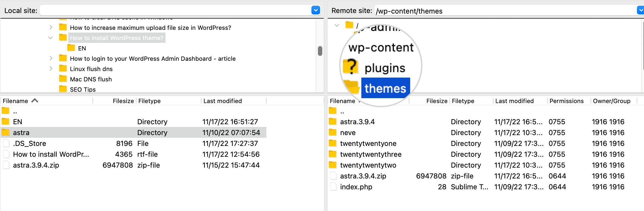Collapse the remote root '/' folder
Image resolution: width=644 pixels, height=211 pixels.
click(337, 25)
